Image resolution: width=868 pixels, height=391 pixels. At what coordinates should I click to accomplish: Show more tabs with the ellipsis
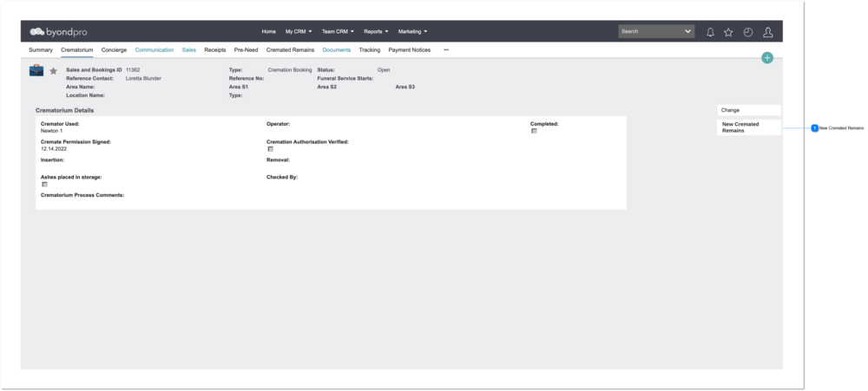pyautogui.click(x=446, y=49)
